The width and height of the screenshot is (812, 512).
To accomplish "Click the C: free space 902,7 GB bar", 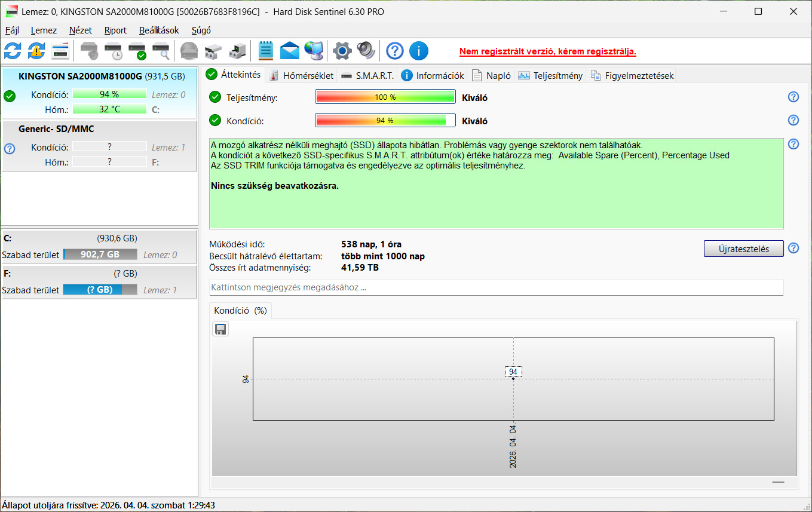I will point(100,255).
